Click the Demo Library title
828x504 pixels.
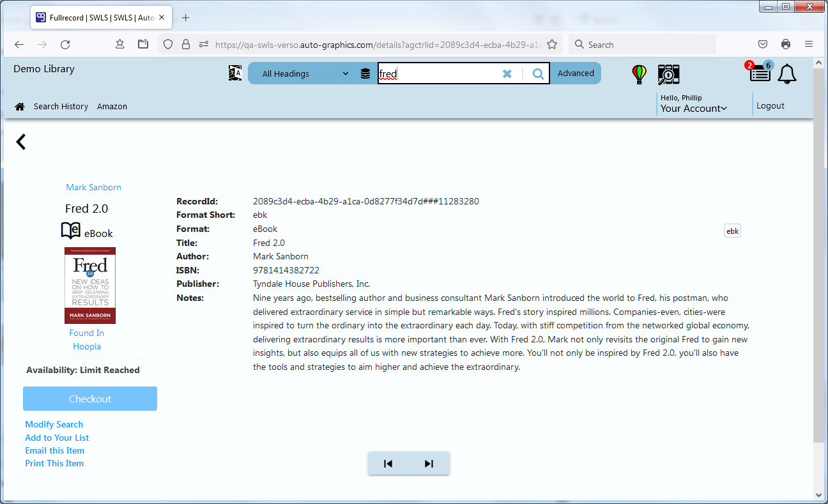44,69
